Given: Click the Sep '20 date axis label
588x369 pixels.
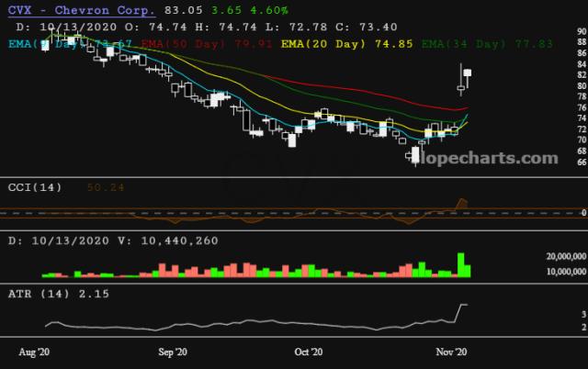Looking at the screenshot, I should click(x=173, y=352).
